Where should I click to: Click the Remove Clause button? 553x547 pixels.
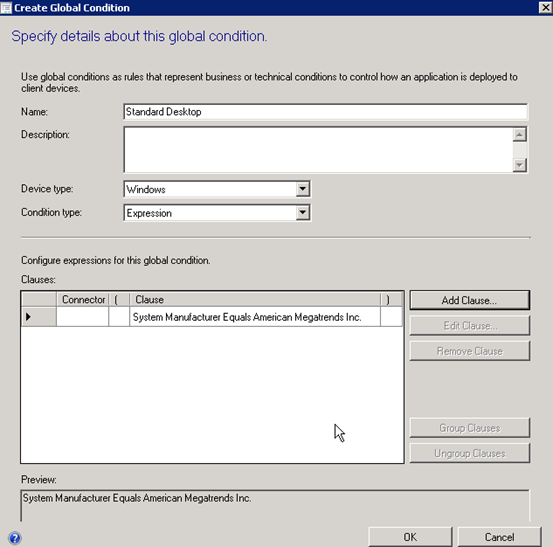pyautogui.click(x=469, y=351)
